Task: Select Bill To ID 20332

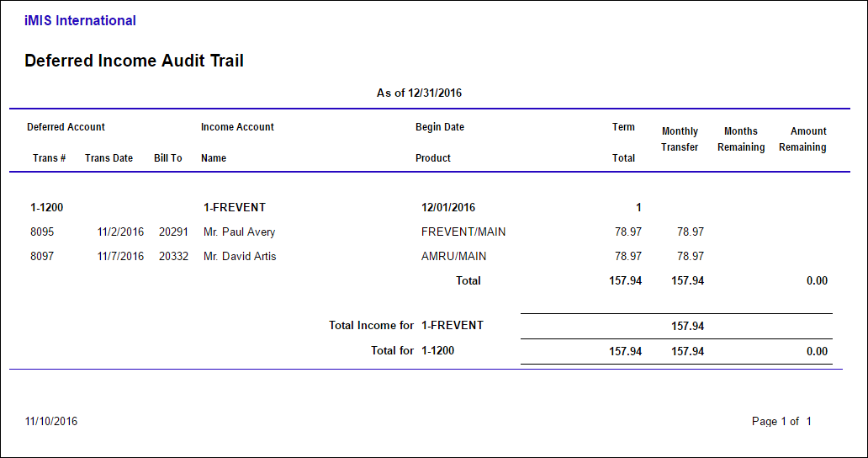Action: 173,257
